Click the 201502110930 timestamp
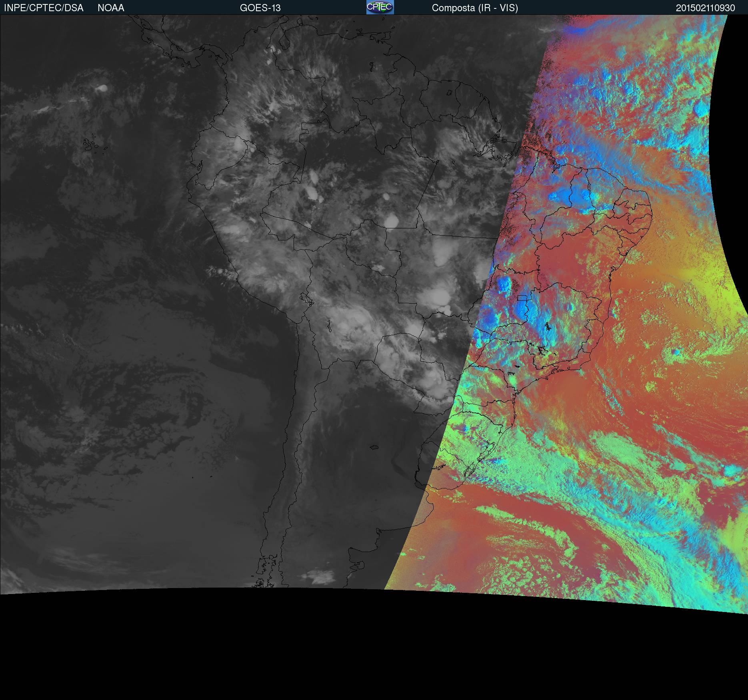 point(706,8)
